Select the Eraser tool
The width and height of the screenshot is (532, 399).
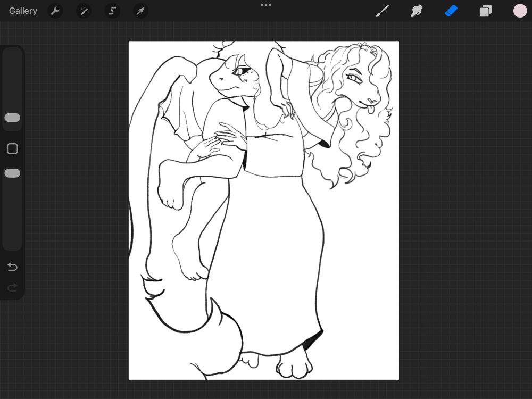coord(451,11)
